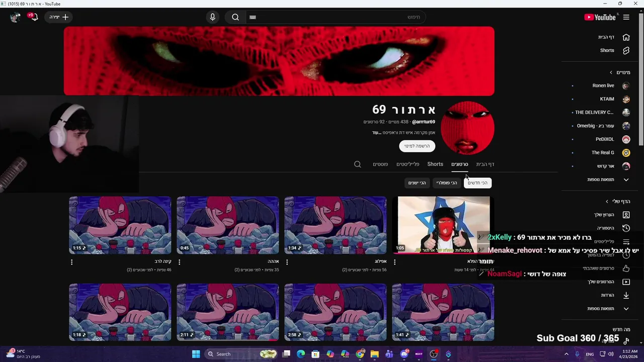Open the אההה video thumbnail
This screenshot has width=644, height=362.
point(227,225)
